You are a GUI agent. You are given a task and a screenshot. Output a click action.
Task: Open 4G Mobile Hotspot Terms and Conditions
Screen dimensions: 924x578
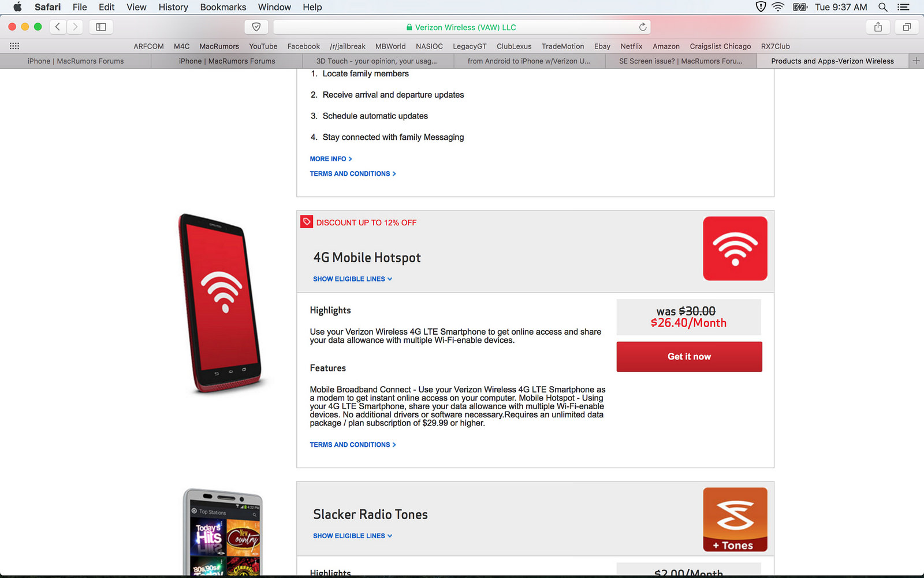353,444
